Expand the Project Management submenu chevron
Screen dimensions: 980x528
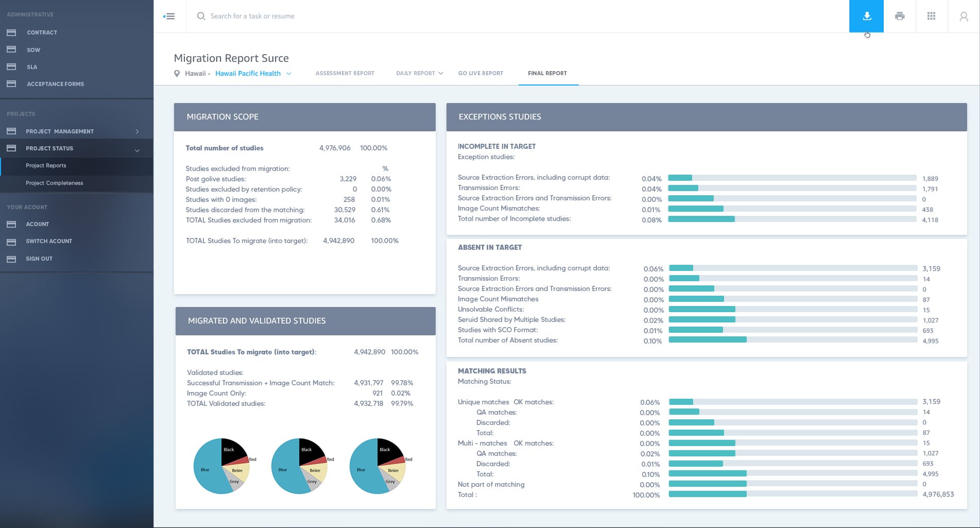(137, 132)
